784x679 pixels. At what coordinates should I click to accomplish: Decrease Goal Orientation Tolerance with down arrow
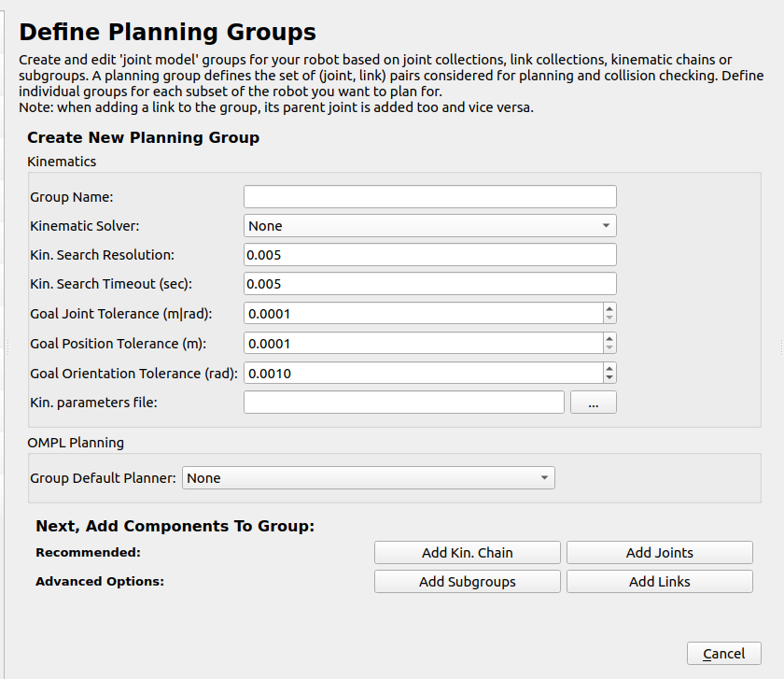click(x=609, y=378)
